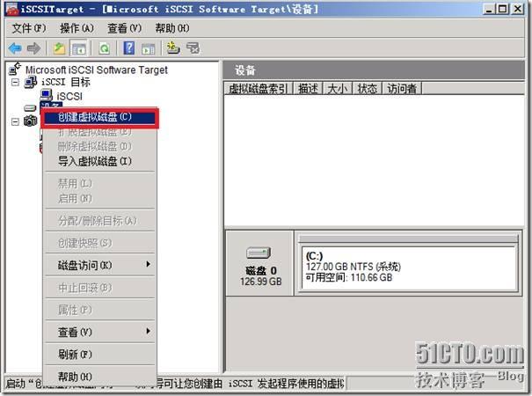This screenshot has height=396, width=532.
Task: Click the 访问者 column header
Action: (402, 89)
